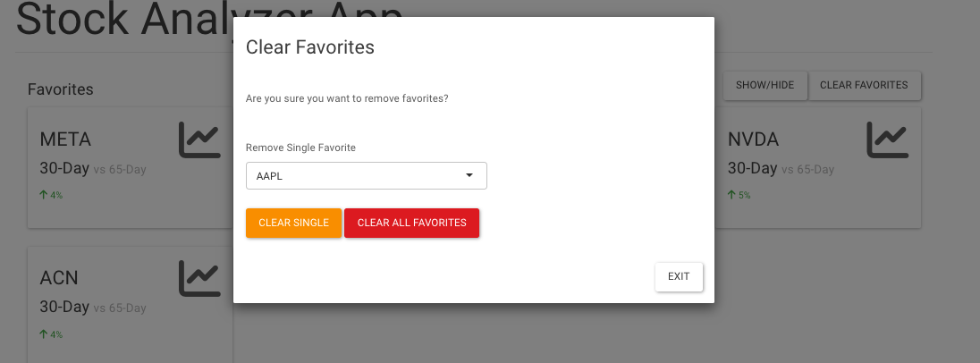980x363 pixels.
Task: Click the Clear Favorites dialog title
Action: [310, 46]
